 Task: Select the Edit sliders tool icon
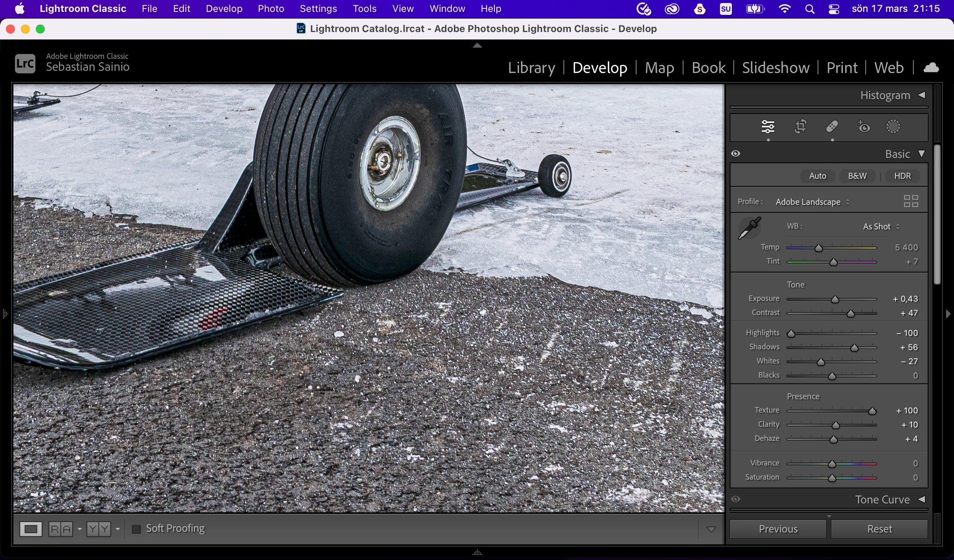click(x=768, y=127)
